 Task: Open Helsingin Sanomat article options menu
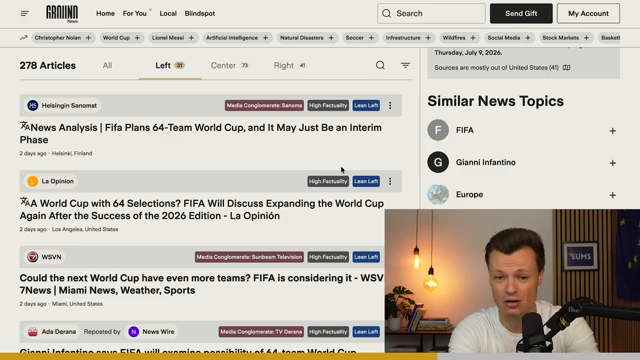coord(390,105)
